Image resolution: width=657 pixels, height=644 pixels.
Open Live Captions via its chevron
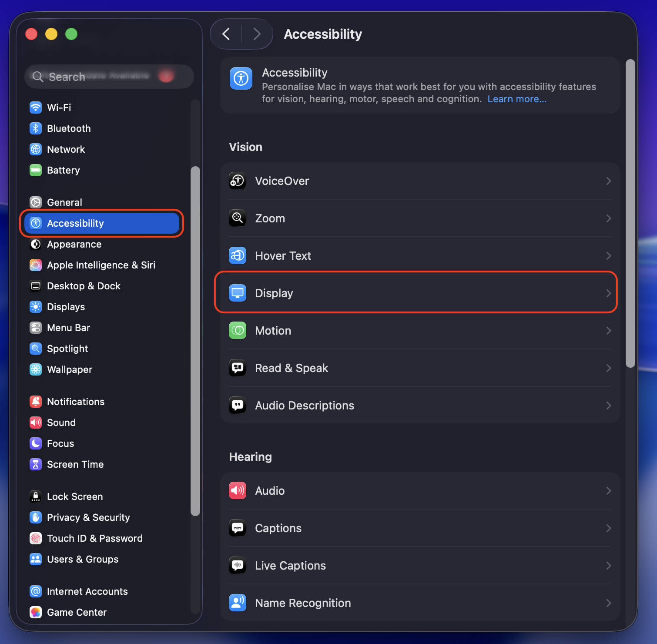click(x=609, y=565)
